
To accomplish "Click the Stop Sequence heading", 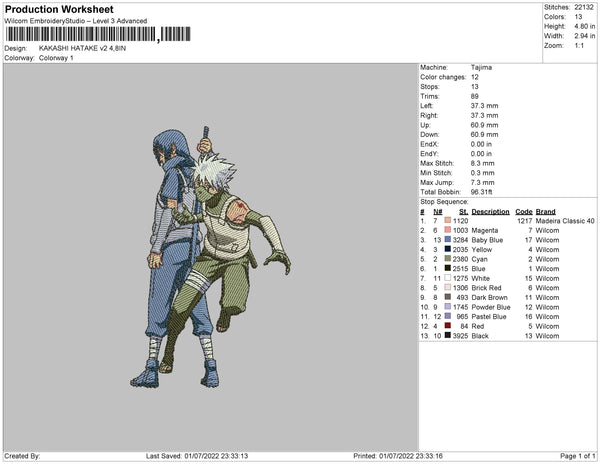I will point(446,202).
